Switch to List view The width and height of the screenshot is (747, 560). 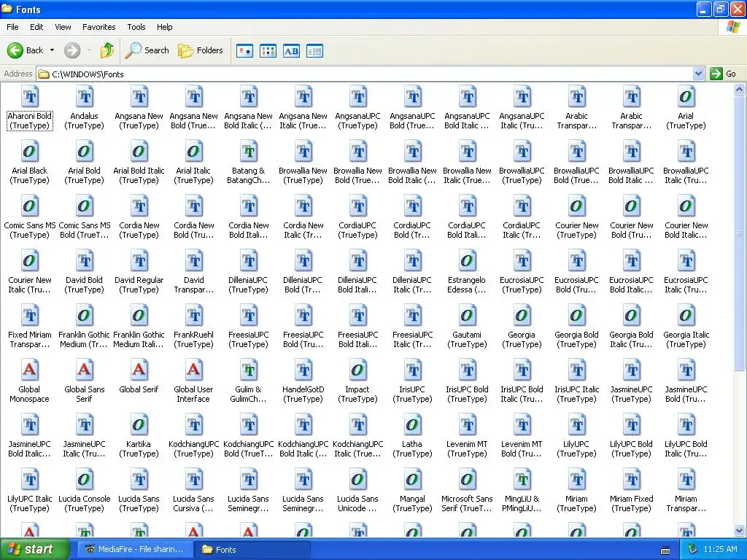coord(268,50)
